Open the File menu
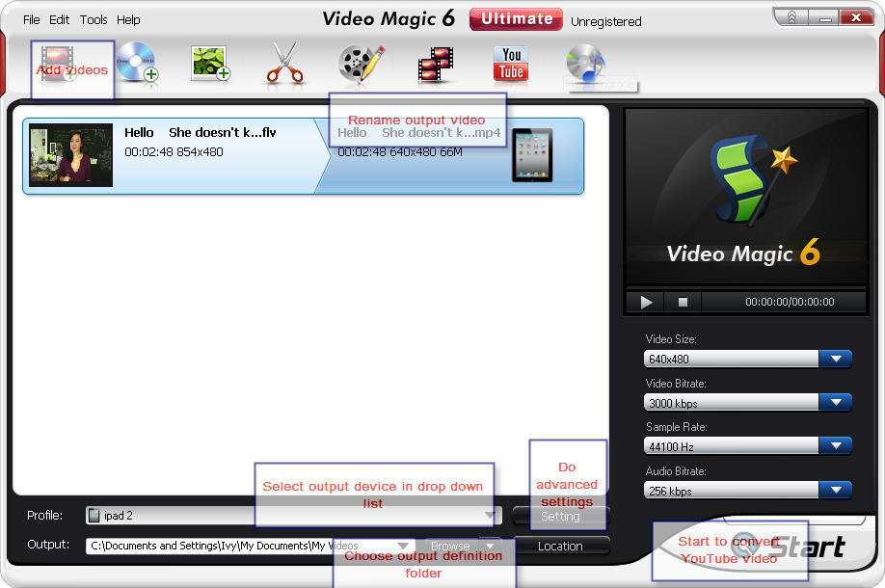The width and height of the screenshot is (885, 588). pos(31,19)
